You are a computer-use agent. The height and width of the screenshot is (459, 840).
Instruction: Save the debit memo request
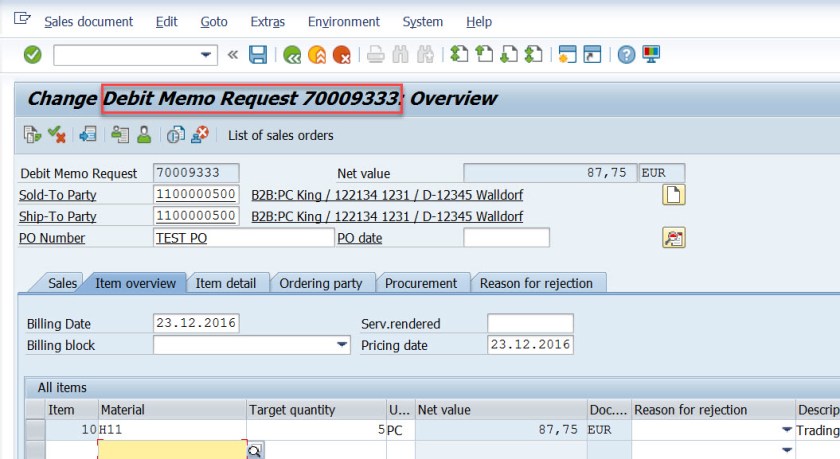[257, 54]
